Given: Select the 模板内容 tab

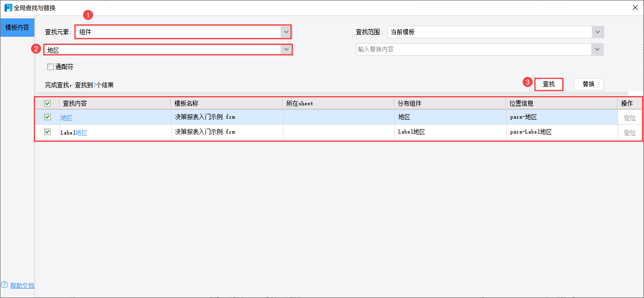Looking at the screenshot, I should (17, 28).
